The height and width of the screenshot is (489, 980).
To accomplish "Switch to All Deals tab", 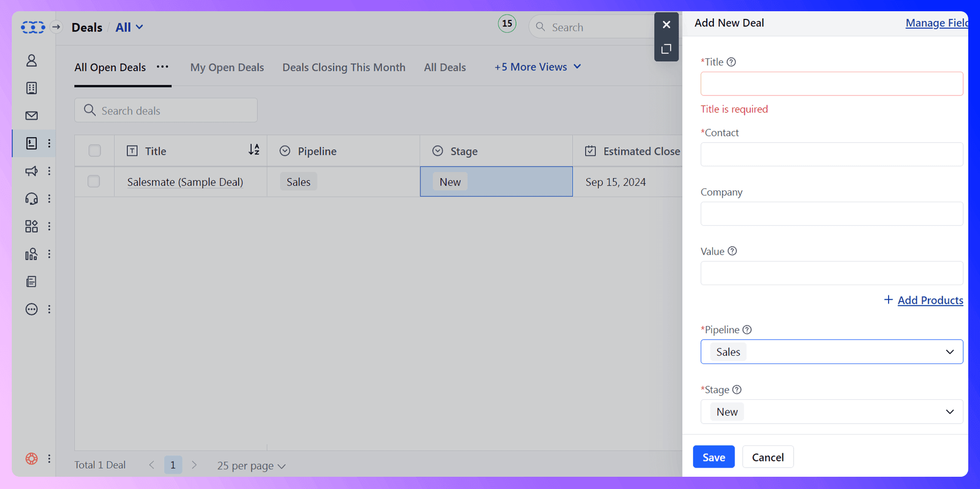I will click(x=445, y=67).
